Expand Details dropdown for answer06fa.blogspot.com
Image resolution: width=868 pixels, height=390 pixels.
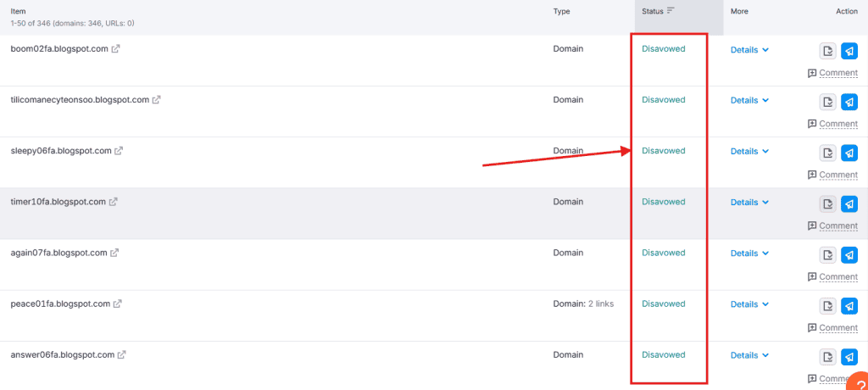(749, 355)
